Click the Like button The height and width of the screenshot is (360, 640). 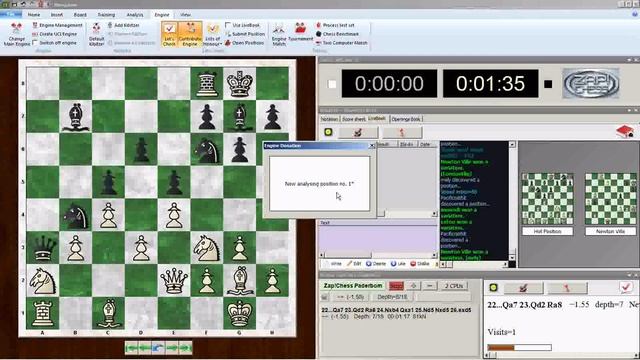pyautogui.click(x=398, y=264)
